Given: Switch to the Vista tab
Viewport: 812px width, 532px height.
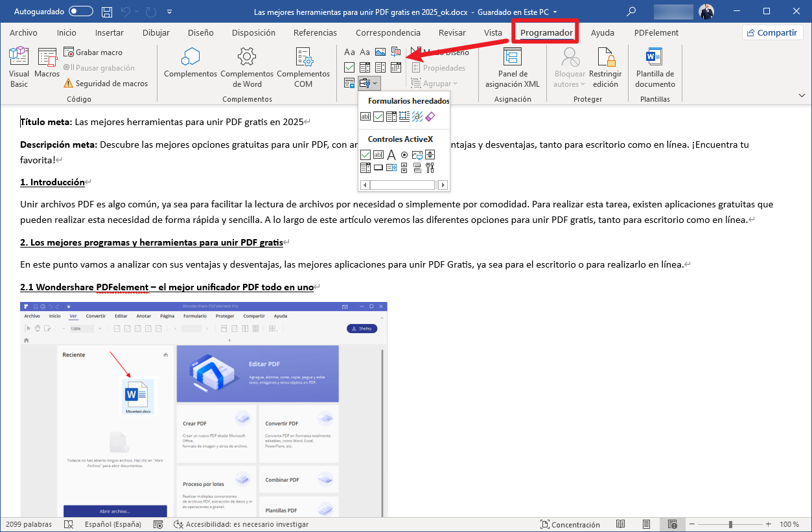Looking at the screenshot, I should [x=493, y=32].
